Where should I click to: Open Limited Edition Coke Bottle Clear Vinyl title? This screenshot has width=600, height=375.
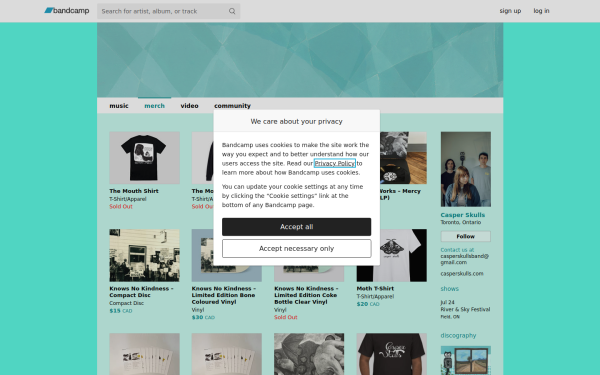pyautogui.click(x=306, y=295)
